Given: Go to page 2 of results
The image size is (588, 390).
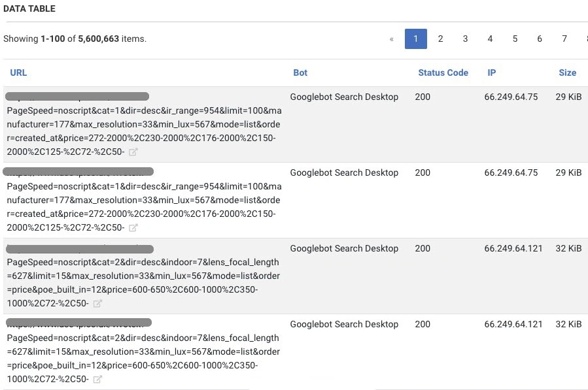Looking at the screenshot, I should click(x=440, y=39).
